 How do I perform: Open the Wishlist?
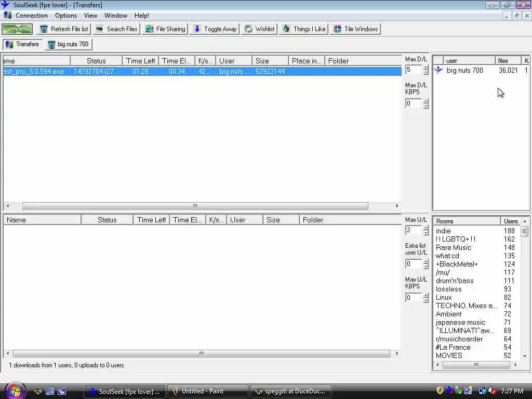(x=260, y=29)
